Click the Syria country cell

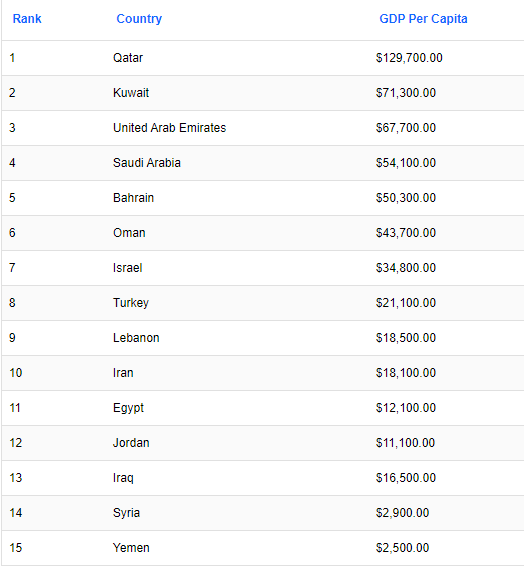(126, 513)
